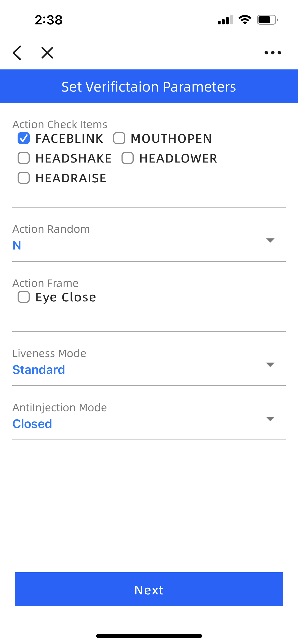Tap the home indicator bar
The image size is (298, 644).
click(x=149, y=636)
